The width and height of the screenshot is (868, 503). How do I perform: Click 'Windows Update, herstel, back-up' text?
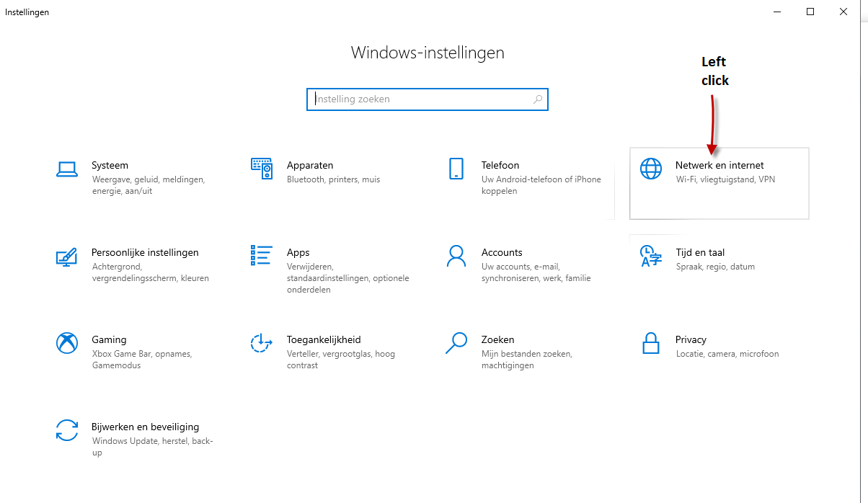pyautogui.click(x=152, y=447)
